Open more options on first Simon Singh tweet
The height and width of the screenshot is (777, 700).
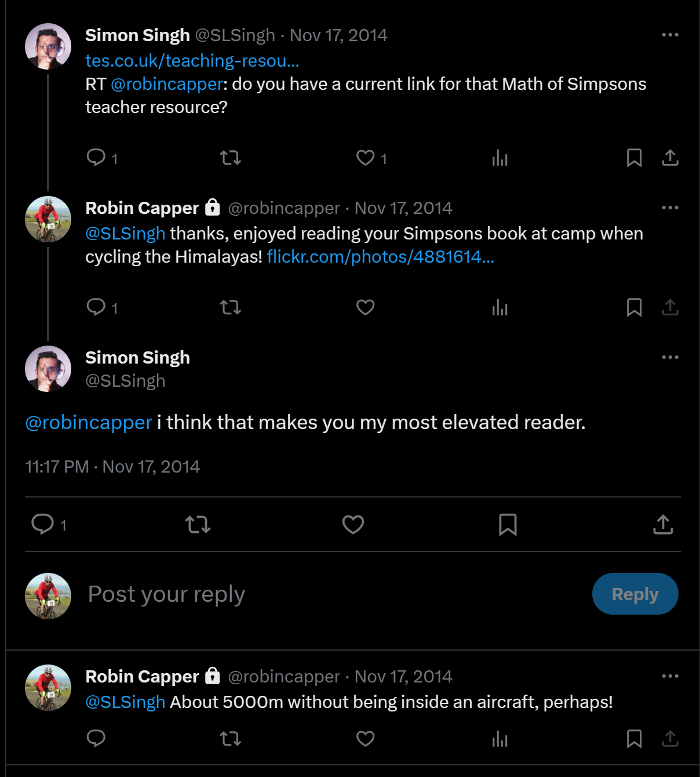click(670, 35)
